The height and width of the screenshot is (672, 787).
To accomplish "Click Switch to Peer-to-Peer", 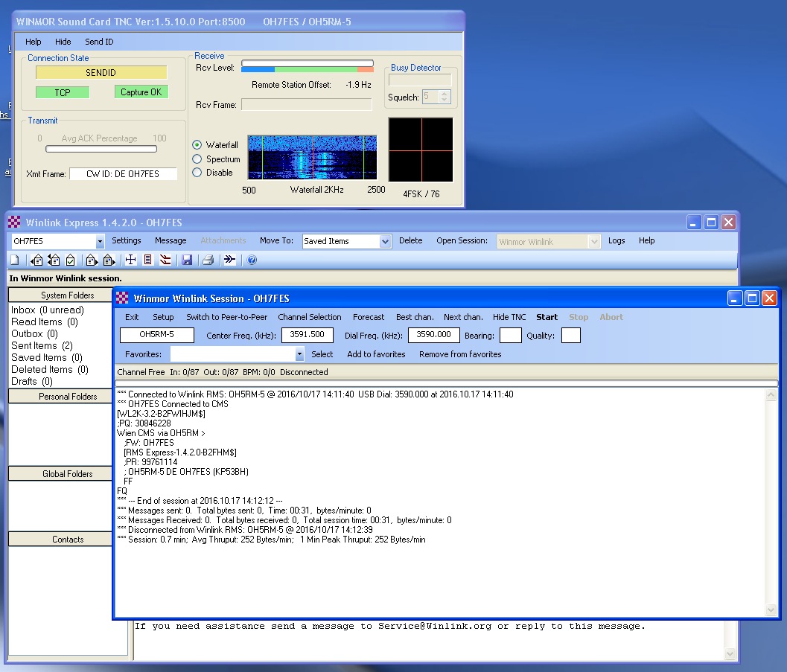I will 227,317.
